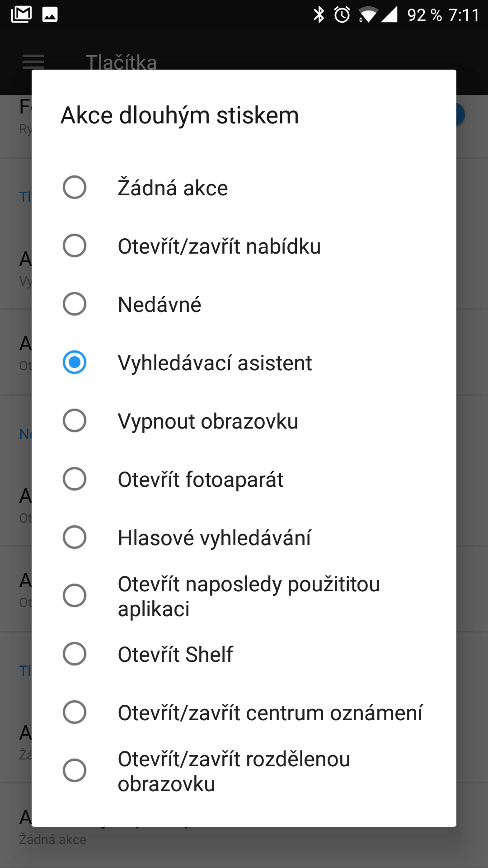Screen dimensions: 488x868
Task: Pick Vyhledávací asistent radio option
Action: click(75, 363)
